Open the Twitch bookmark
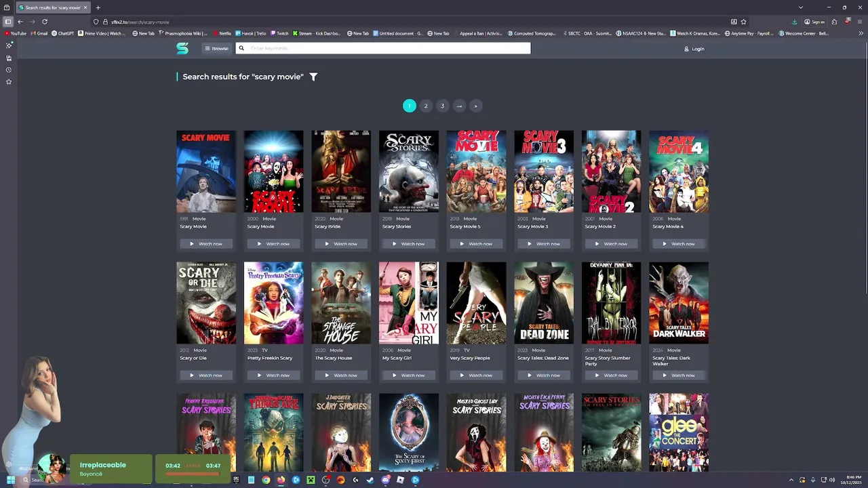 coord(279,33)
